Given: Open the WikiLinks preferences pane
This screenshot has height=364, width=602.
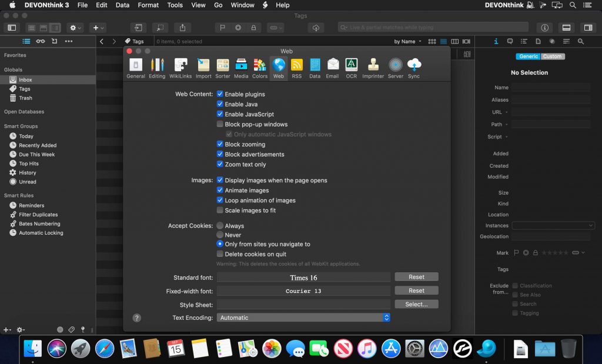Looking at the screenshot, I should coord(181,68).
